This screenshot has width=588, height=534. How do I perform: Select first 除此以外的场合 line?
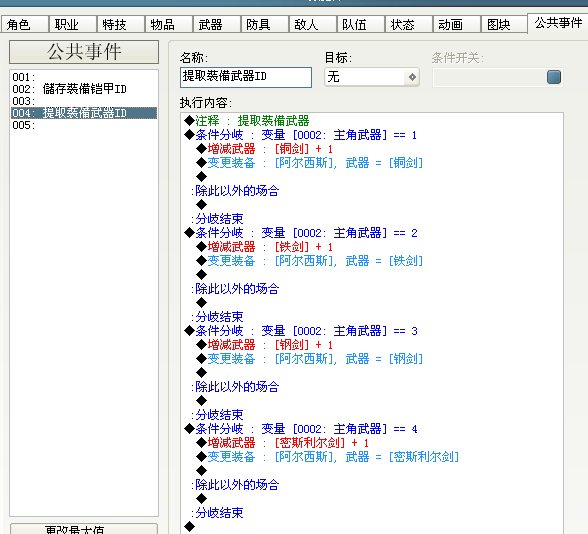[x=235, y=191]
